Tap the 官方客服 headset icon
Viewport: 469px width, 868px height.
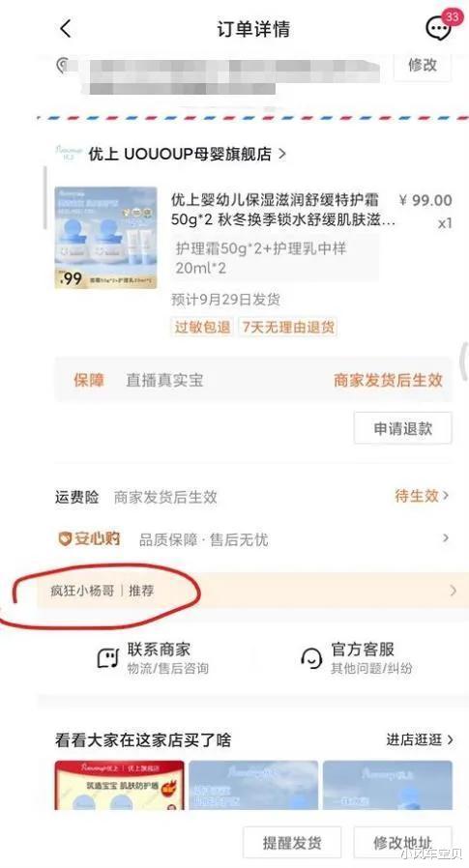(311, 658)
